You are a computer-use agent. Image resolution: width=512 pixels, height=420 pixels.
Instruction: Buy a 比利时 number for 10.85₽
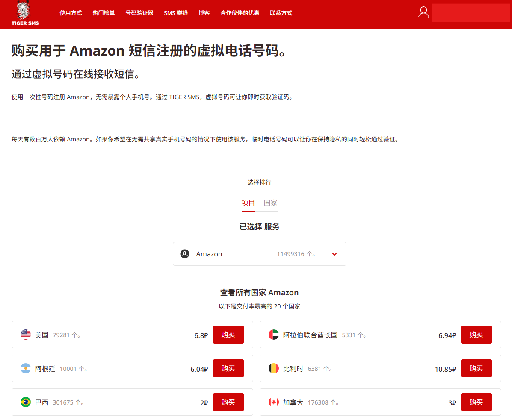tap(476, 368)
